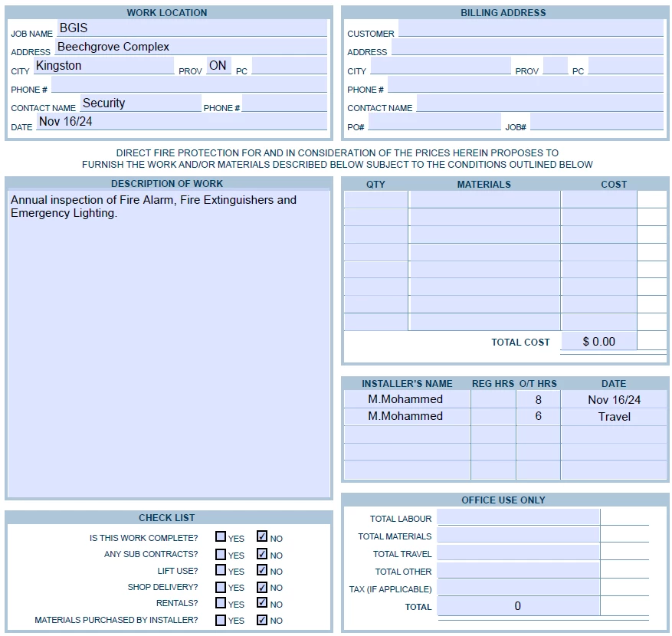
Task: Click the Total Labour field
Action: 519,517
